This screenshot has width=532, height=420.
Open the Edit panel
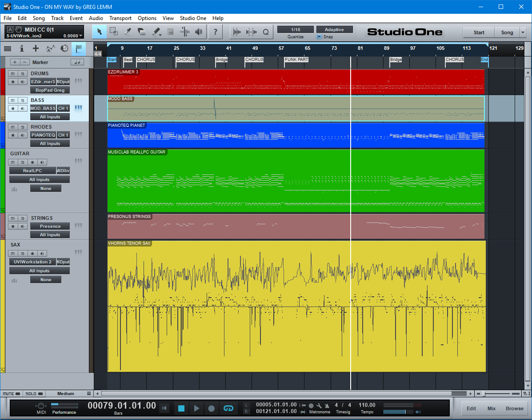pyautogui.click(x=471, y=408)
